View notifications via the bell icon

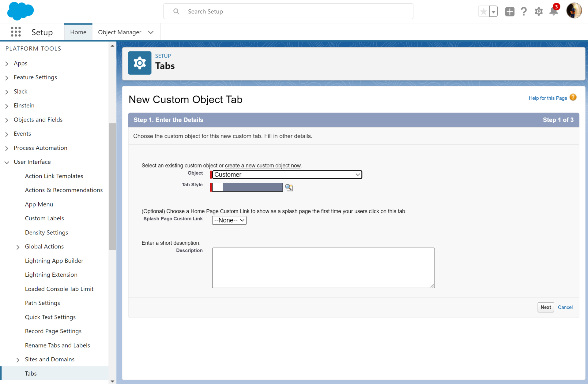(554, 12)
